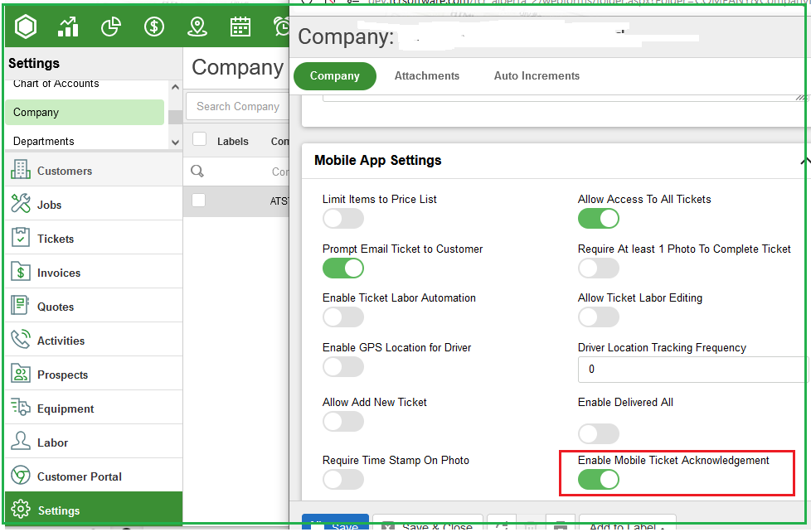811x532 pixels.
Task: Click the magnifier icon in grid filter row
Action: [197, 172]
